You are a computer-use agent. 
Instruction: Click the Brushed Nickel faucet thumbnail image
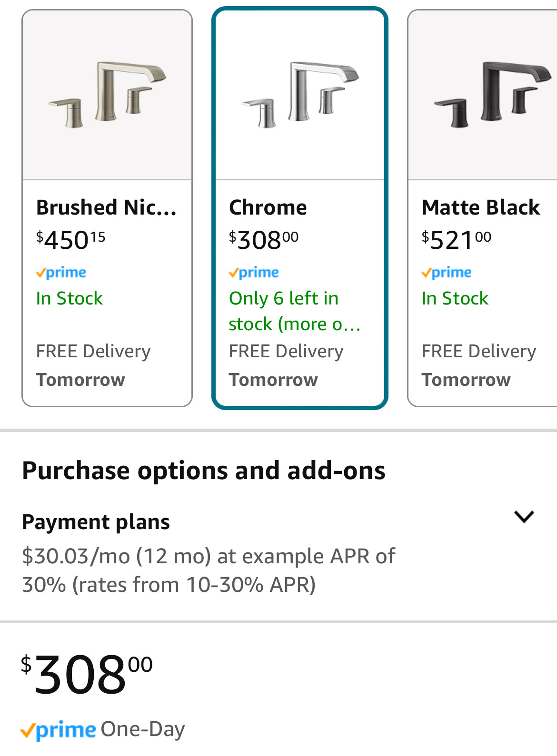pos(107,95)
